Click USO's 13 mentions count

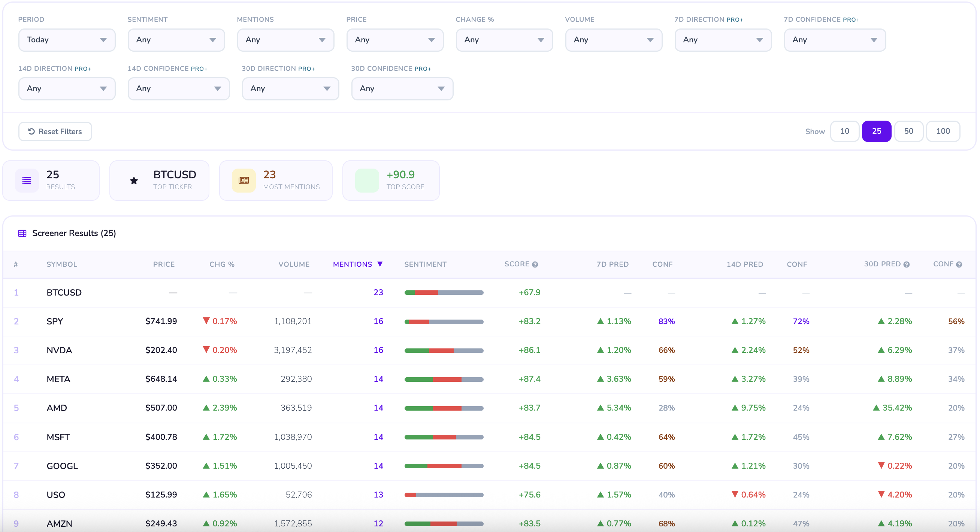tap(378, 495)
